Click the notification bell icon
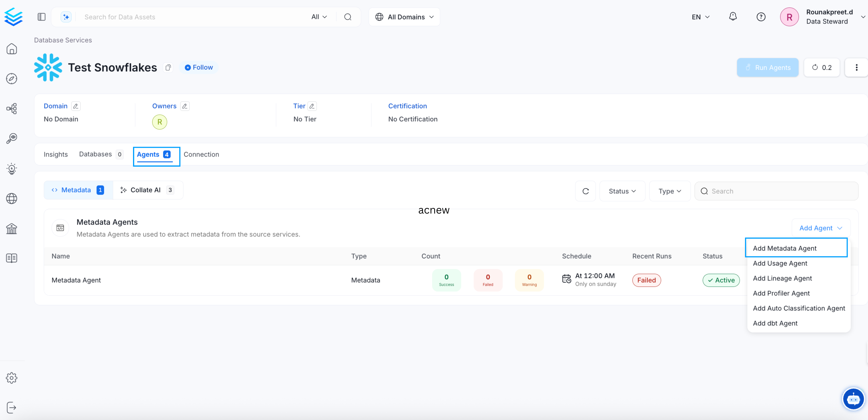868x420 pixels. (x=733, y=17)
